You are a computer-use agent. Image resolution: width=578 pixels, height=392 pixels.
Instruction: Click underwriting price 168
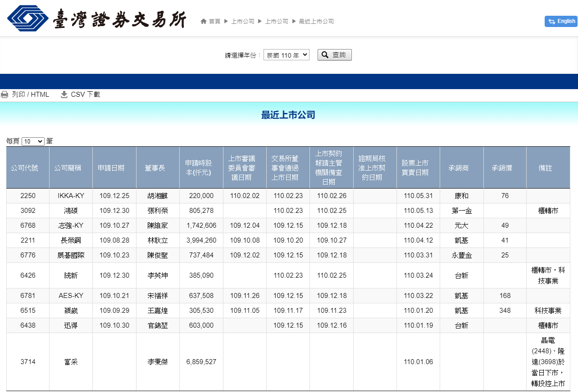(505, 296)
